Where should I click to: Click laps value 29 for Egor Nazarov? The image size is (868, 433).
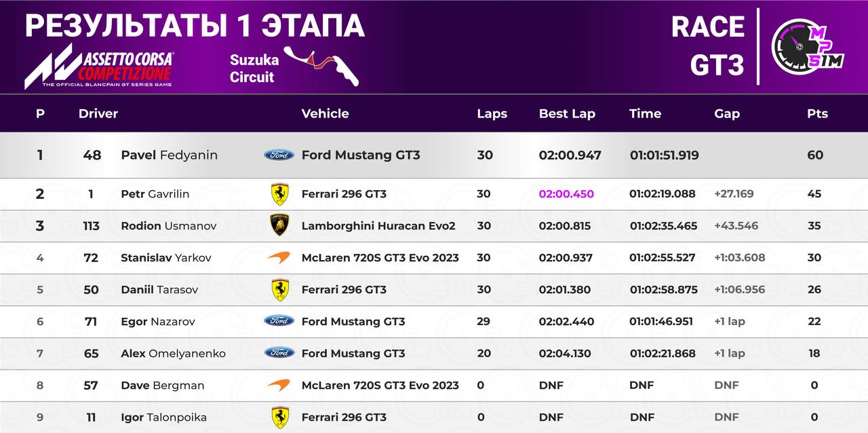(x=483, y=322)
